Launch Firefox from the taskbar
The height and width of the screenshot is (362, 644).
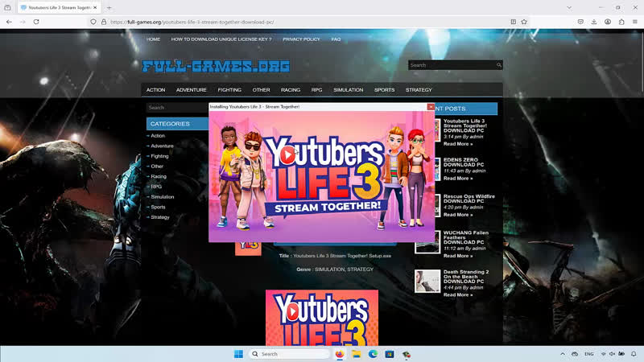pos(340,354)
